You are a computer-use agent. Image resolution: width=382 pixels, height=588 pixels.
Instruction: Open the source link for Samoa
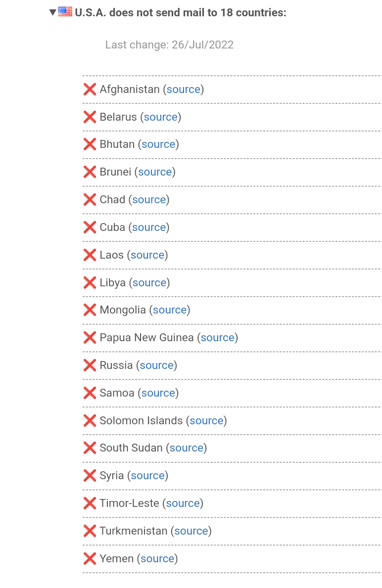point(158,393)
